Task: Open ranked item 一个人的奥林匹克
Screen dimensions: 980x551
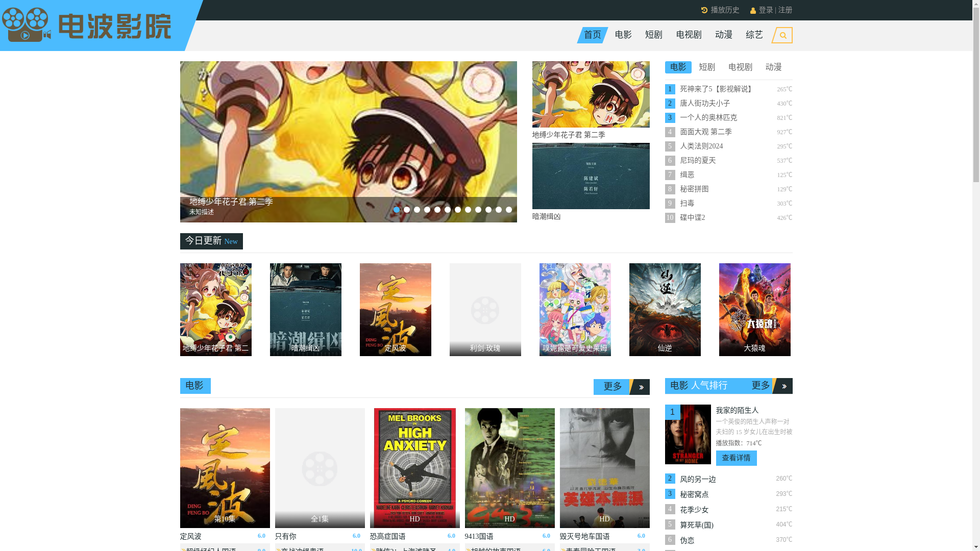Action: (708, 118)
